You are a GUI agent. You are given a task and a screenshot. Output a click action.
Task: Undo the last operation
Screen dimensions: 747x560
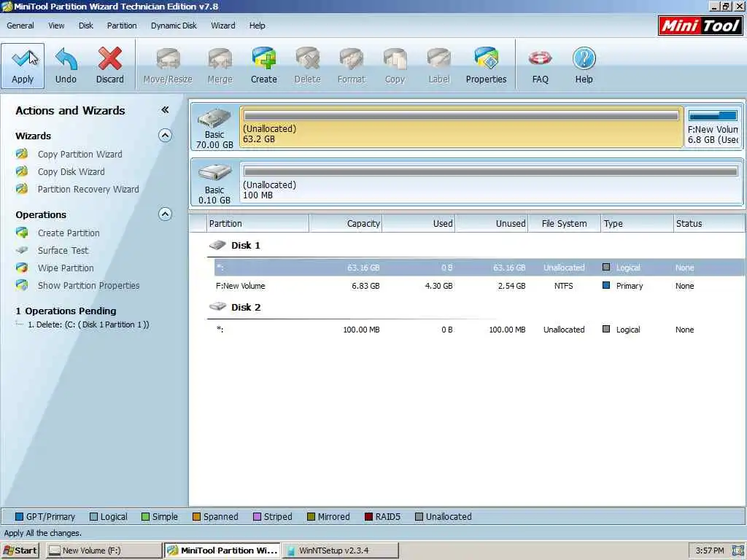(x=66, y=66)
